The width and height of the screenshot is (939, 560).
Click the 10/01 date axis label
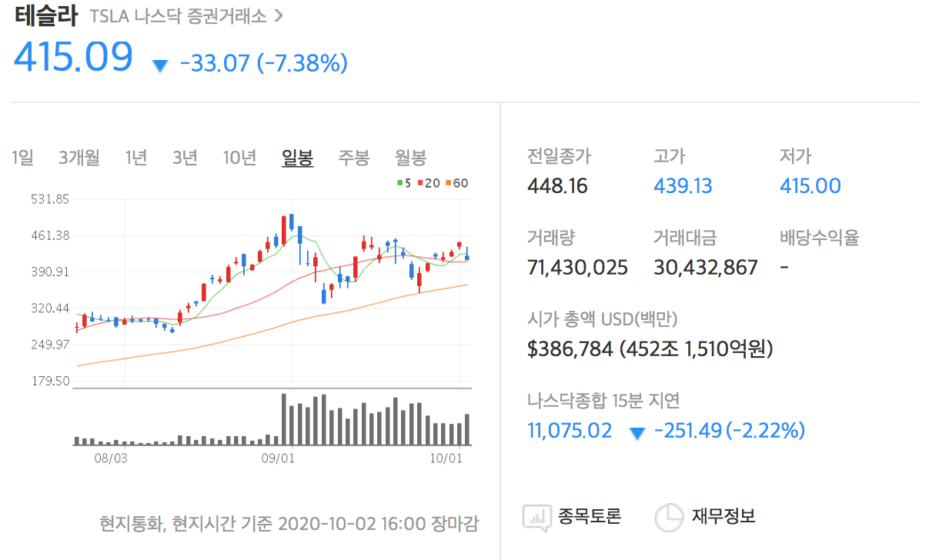446,459
